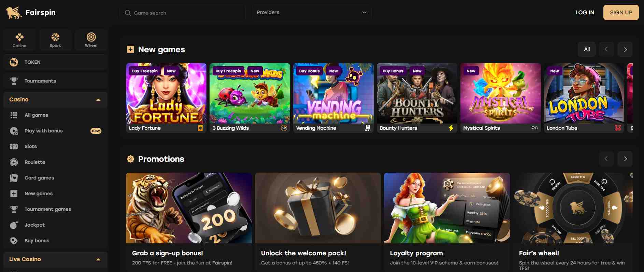Open the TOKEN menu item
Viewport: 644px width, 272px height.
pyautogui.click(x=55, y=62)
